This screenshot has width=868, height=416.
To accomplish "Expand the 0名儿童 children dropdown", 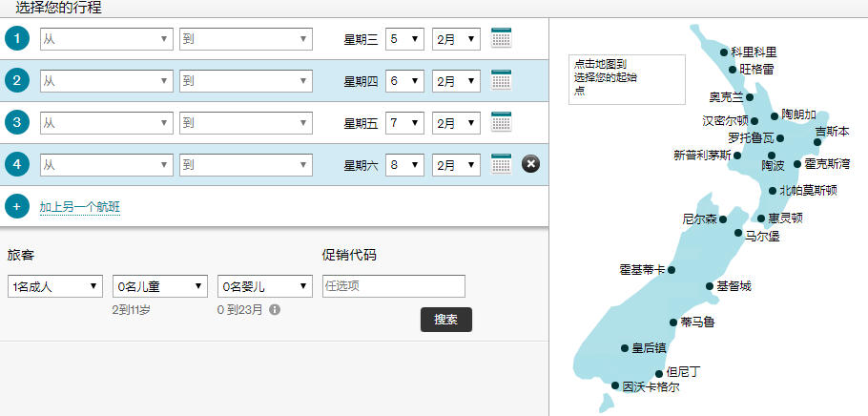I will [x=159, y=286].
